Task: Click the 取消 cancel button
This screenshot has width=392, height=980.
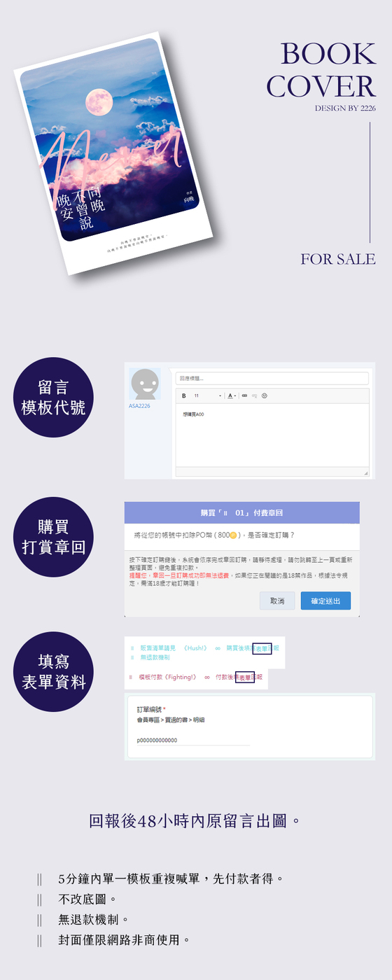Action: point(277,601)
